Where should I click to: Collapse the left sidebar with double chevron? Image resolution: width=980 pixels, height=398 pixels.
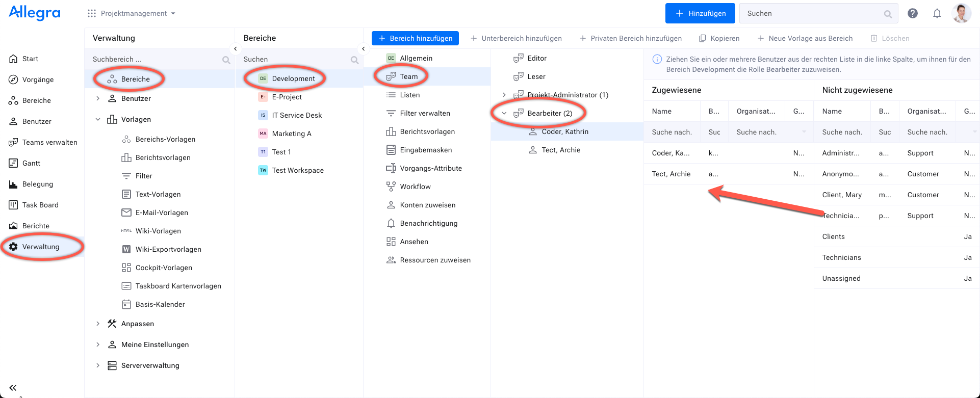13,388
